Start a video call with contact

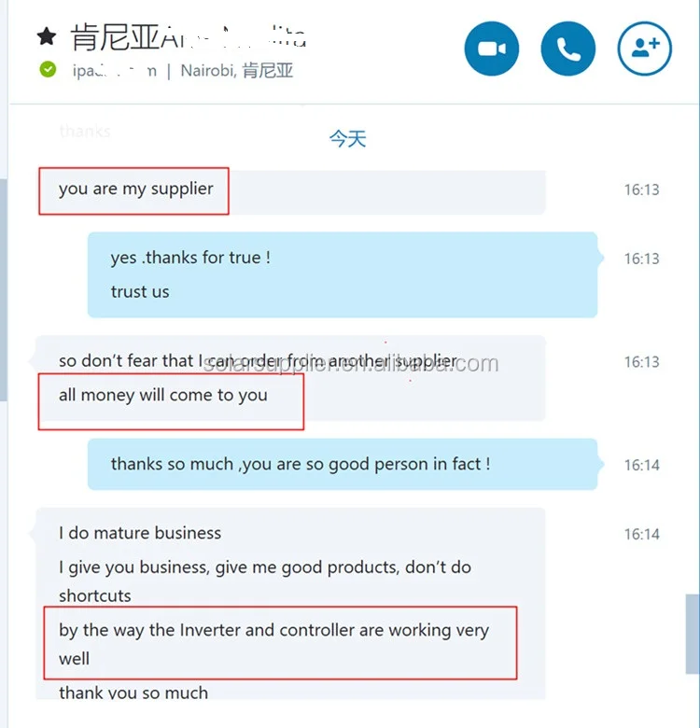pyautogui.click(x=492, y=49)
